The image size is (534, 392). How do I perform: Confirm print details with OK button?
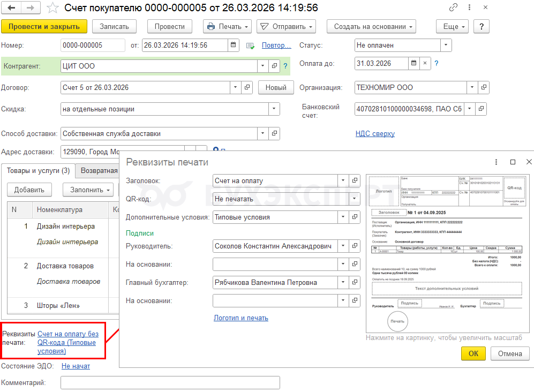tap(473, 353)
